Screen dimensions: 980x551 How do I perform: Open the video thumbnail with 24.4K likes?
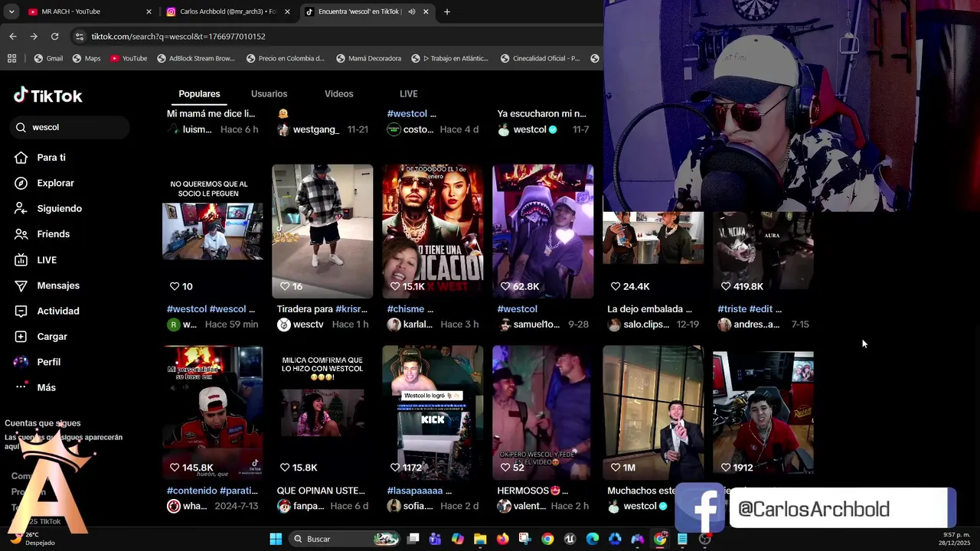653,255
